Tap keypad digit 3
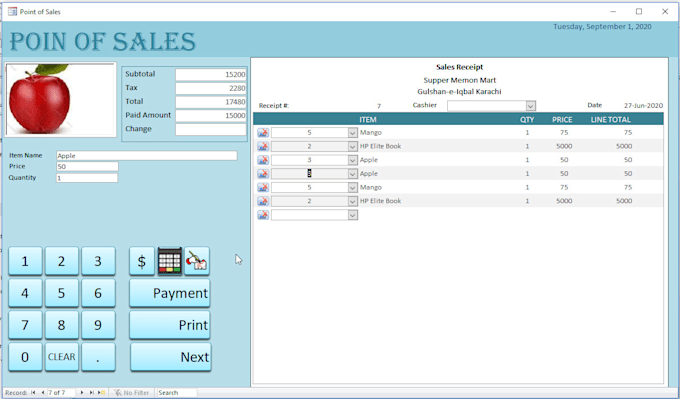This screenshot has height=399, width=680. click(x=98, y=261)
